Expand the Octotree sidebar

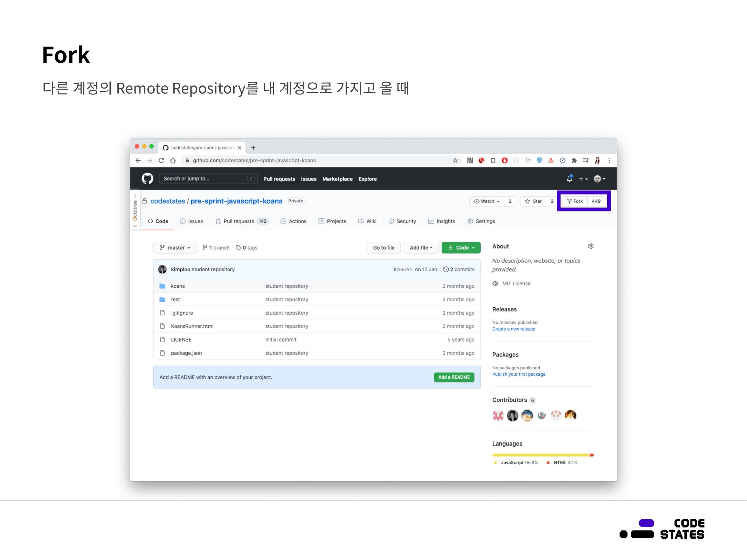pyautogui.click(x=135, y=210)
